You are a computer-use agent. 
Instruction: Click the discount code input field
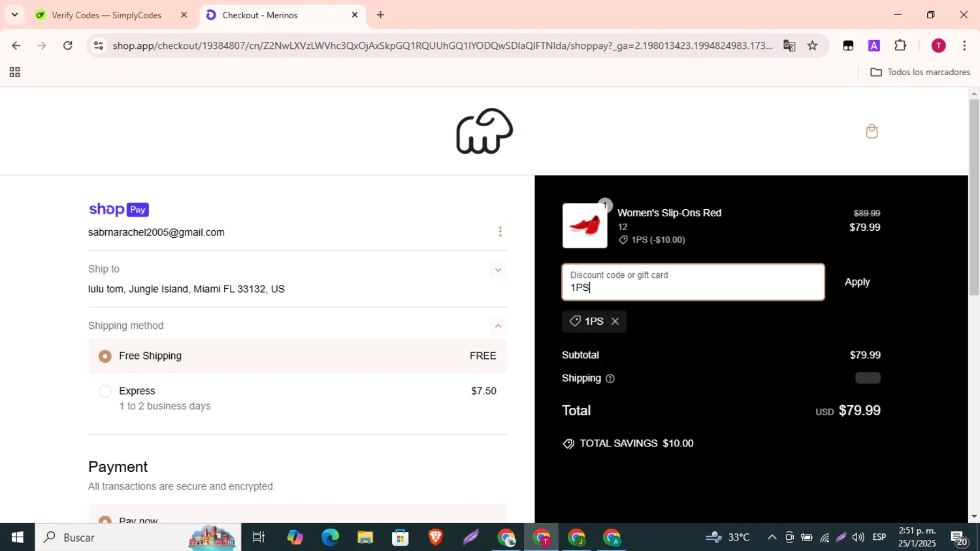click(693, 282)
